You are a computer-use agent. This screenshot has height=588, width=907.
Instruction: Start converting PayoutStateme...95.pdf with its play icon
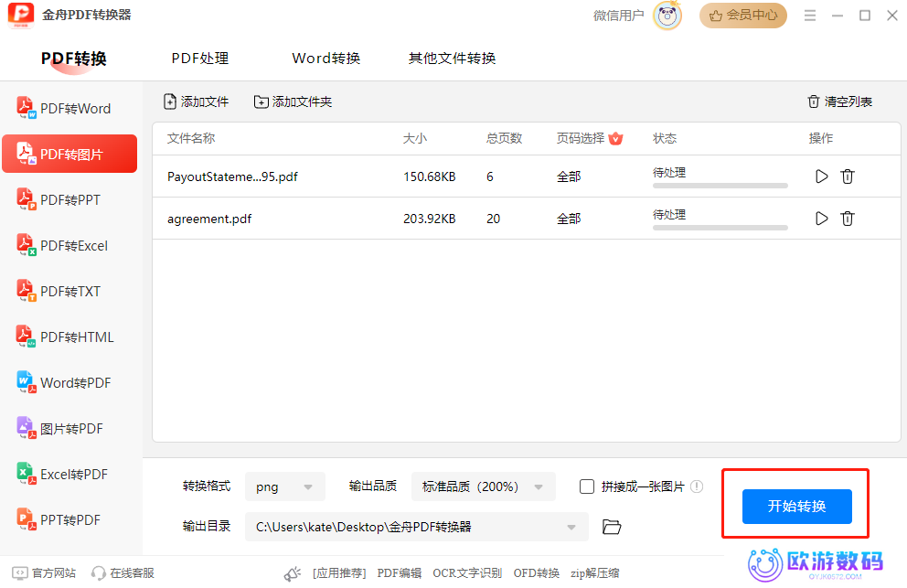(821, 176)
